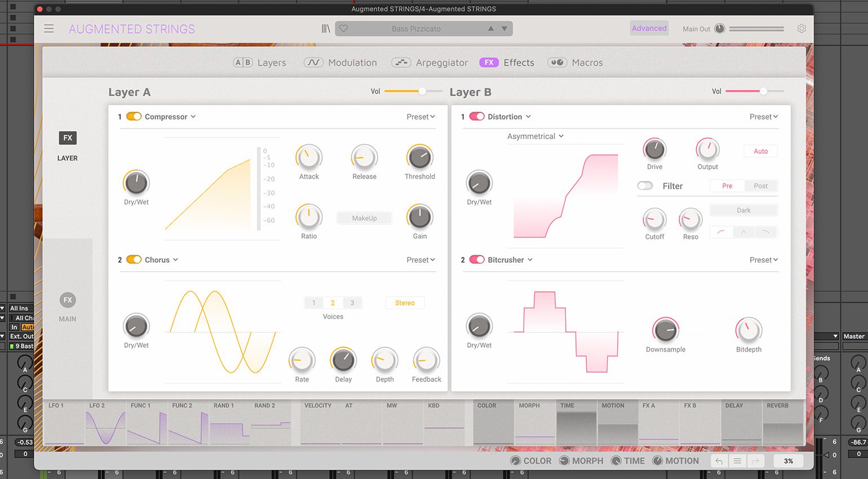The height and width of the screenshot is (479, 868).
Task: Switch to the Macros tab
Action: 575,63
